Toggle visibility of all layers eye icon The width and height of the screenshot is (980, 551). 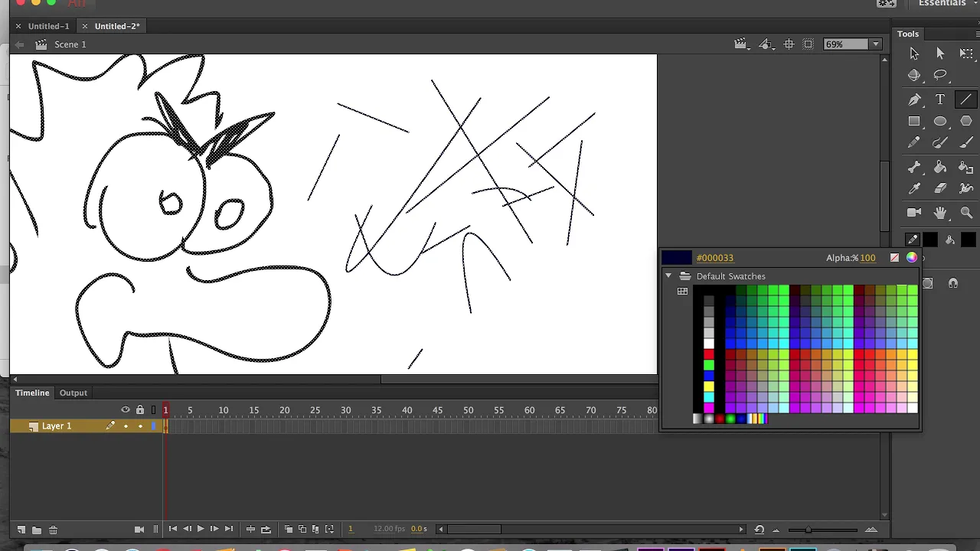126,410
